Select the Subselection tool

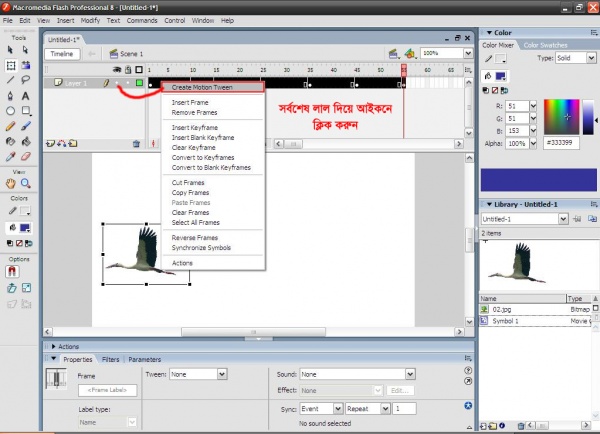pyautogui.click(x=25, y=50)
